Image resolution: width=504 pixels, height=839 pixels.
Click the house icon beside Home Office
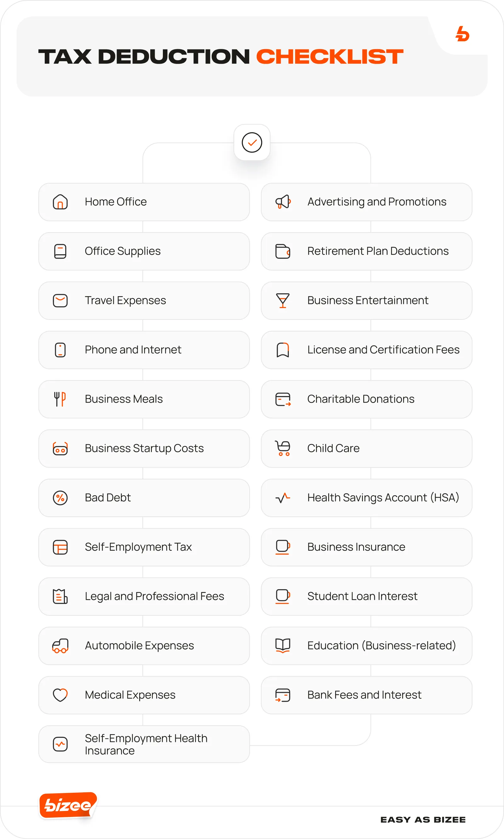60,202
